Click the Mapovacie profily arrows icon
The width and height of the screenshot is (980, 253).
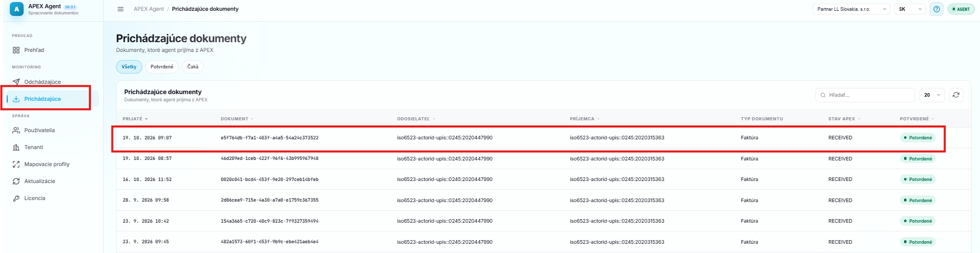pos(16,164)
